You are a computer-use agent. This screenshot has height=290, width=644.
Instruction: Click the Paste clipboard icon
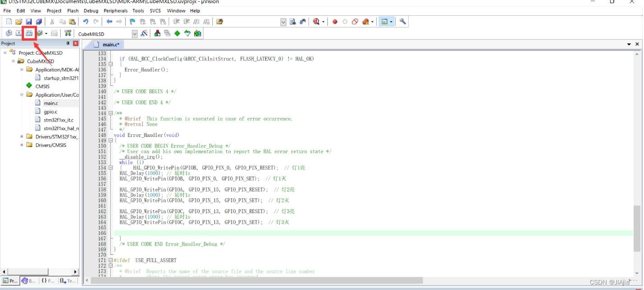[72, 22]
